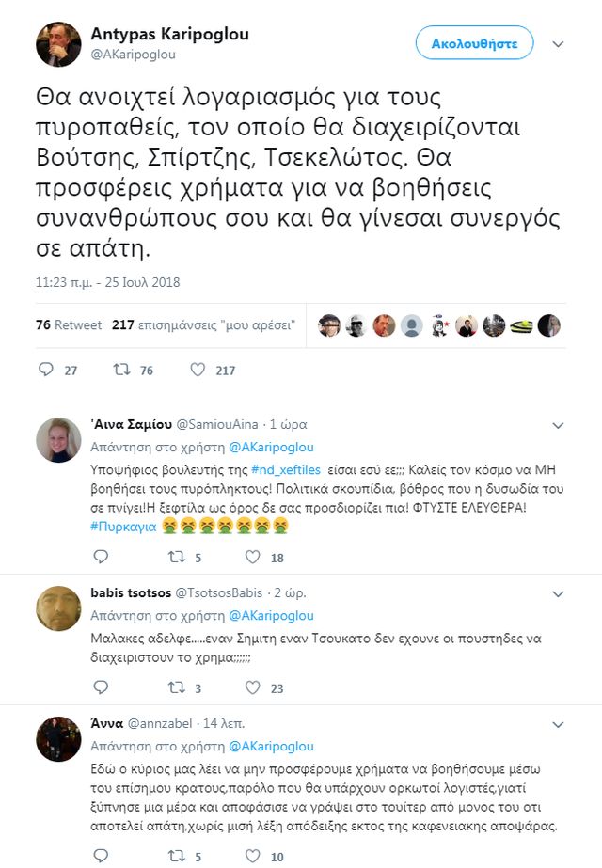Like Άννα's reply with 10 likes
Image resolution: width=602 pixels, height=868 pixels.
(252, 858)
